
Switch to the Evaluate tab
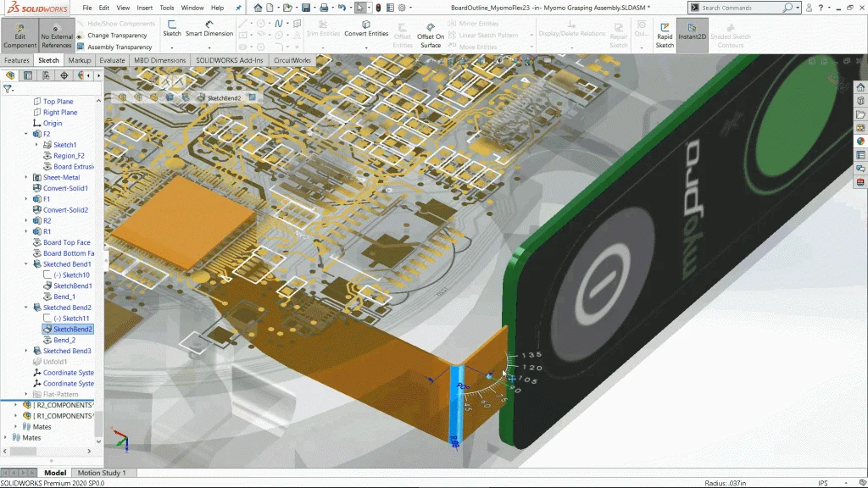(x=112, y=61)
